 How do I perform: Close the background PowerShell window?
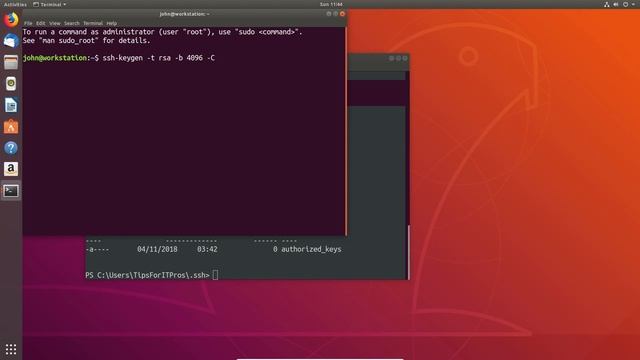coord(404,58)
